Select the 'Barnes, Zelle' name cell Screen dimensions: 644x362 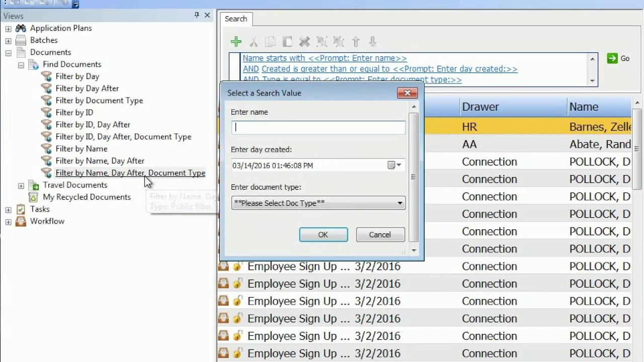click(x=599, y=127)
